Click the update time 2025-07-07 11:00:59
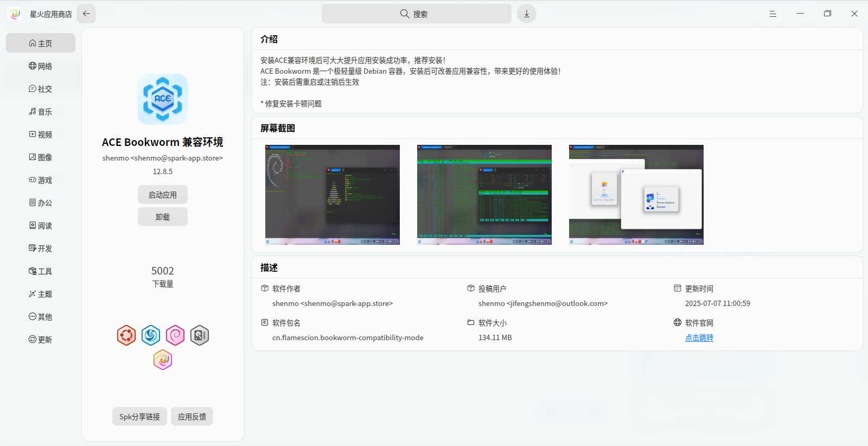This screenshot has width=868, height=446. click(x=718, y=303)
